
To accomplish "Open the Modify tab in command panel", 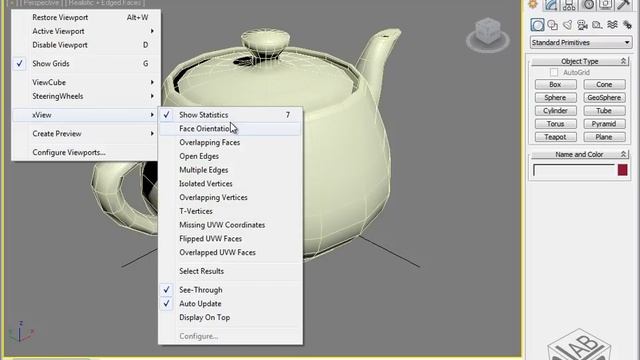I will pos(551,4).
